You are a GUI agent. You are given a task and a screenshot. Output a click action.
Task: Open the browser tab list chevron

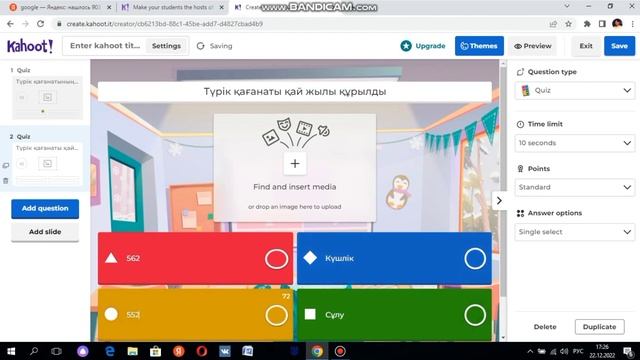tap(567, 6)
